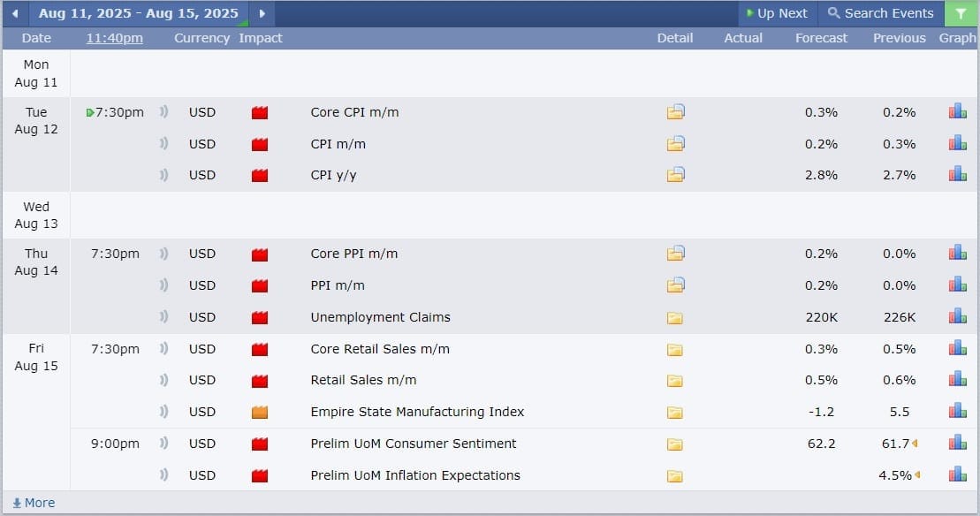The height and width of the screenshot is (516, 980).
Task: Toggle sound alert for Core CPI m/m
Action: click(x=163, y=112)
